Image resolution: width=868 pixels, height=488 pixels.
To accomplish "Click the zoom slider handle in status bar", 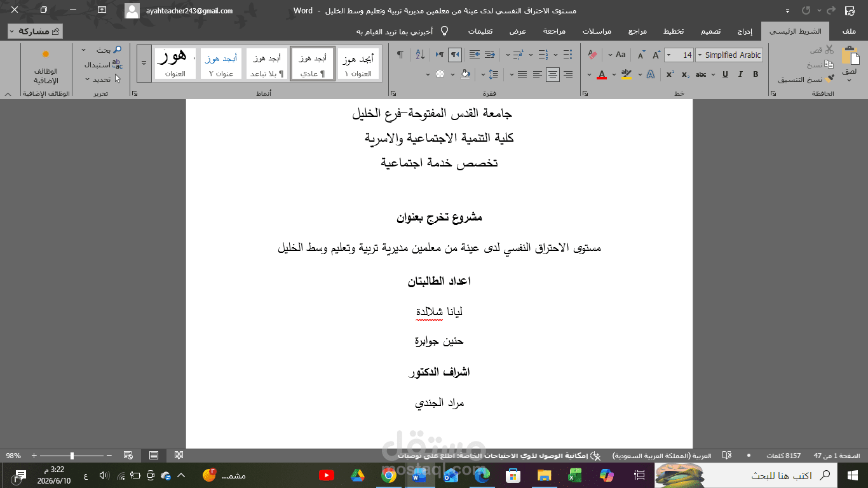I will tap(72, 456).
